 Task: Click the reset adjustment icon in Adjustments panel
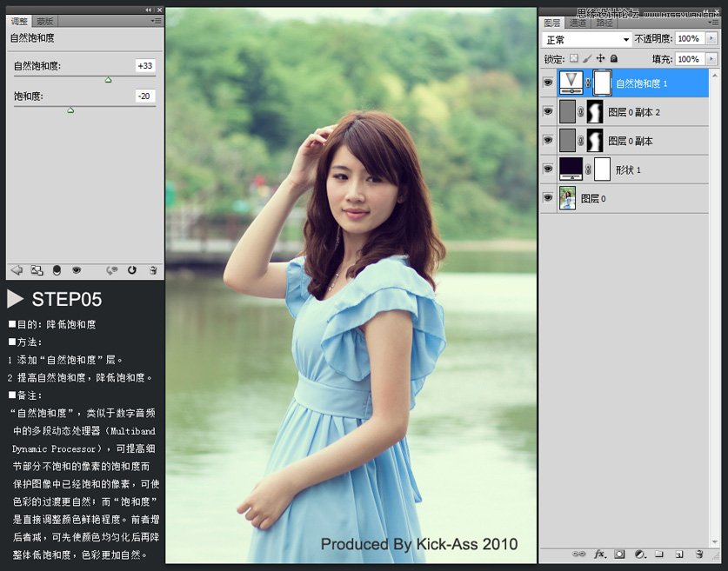[132, 270]
